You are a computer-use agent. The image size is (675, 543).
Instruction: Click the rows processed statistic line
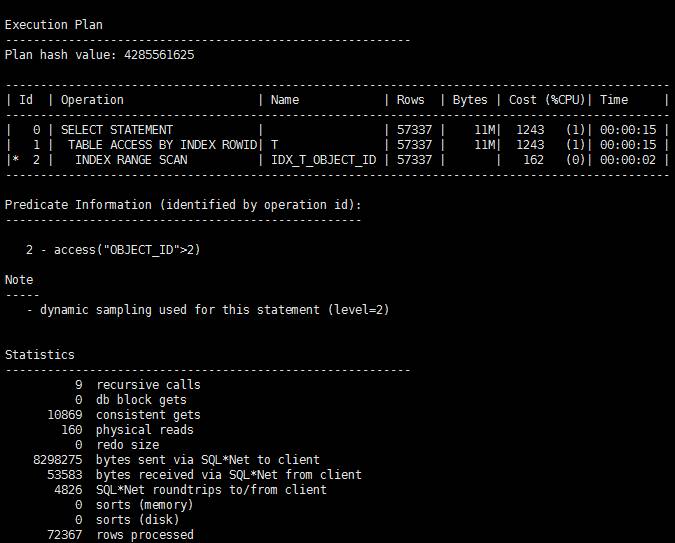(x=145, y=535)
